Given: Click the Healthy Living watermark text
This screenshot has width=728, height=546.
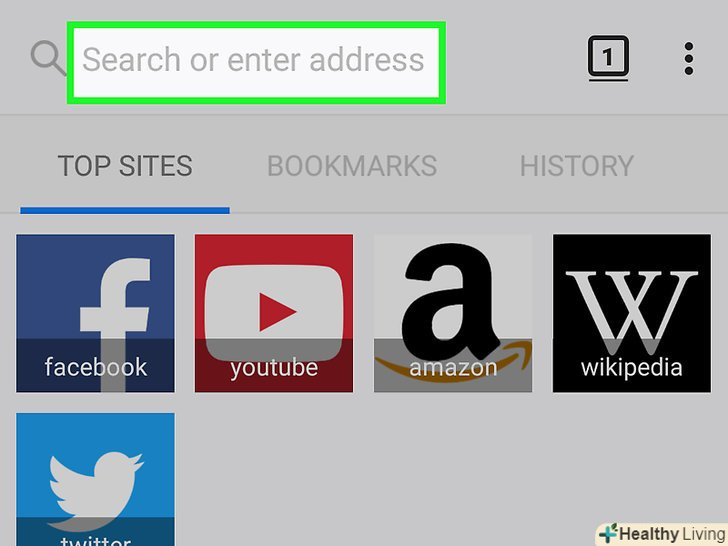Looking at the screenshot, I should click(x=672, y=534).
